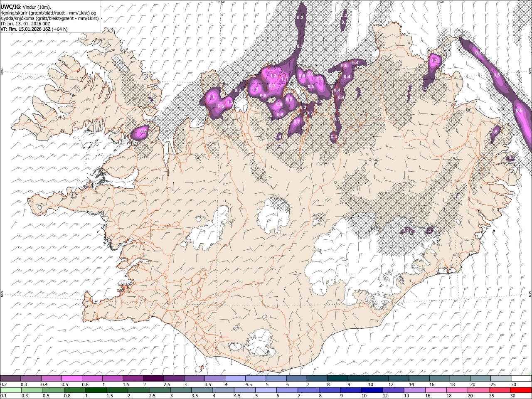Pick upper scale swatch starting at 18
The width and height of the screenshot is (532, 399).
(460, 379)
